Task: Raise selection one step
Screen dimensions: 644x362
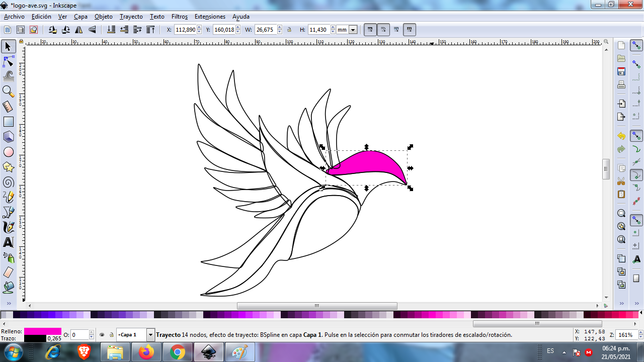Action: point(138,30)
